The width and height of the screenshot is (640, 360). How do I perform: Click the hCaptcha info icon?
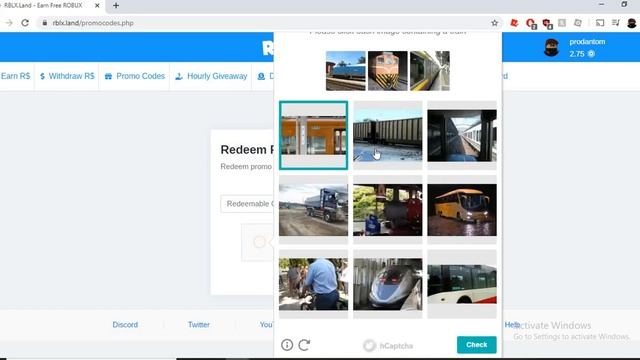click(287, 345)
